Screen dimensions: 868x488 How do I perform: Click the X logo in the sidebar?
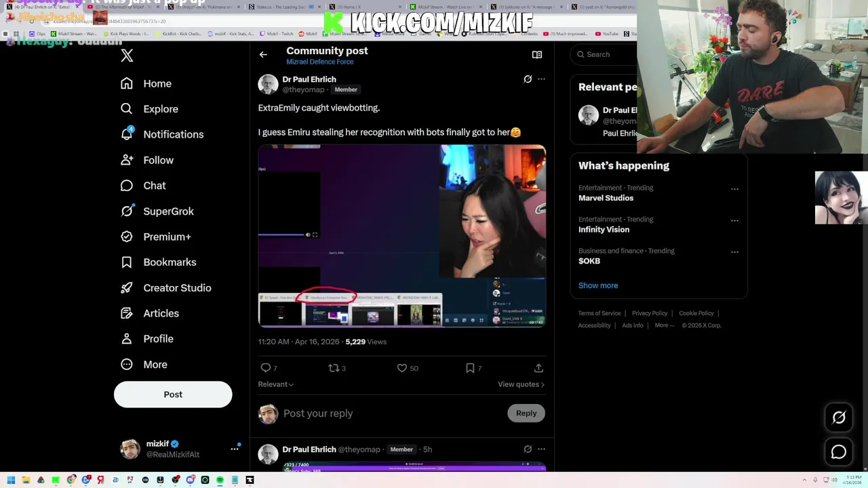(127, 56)
